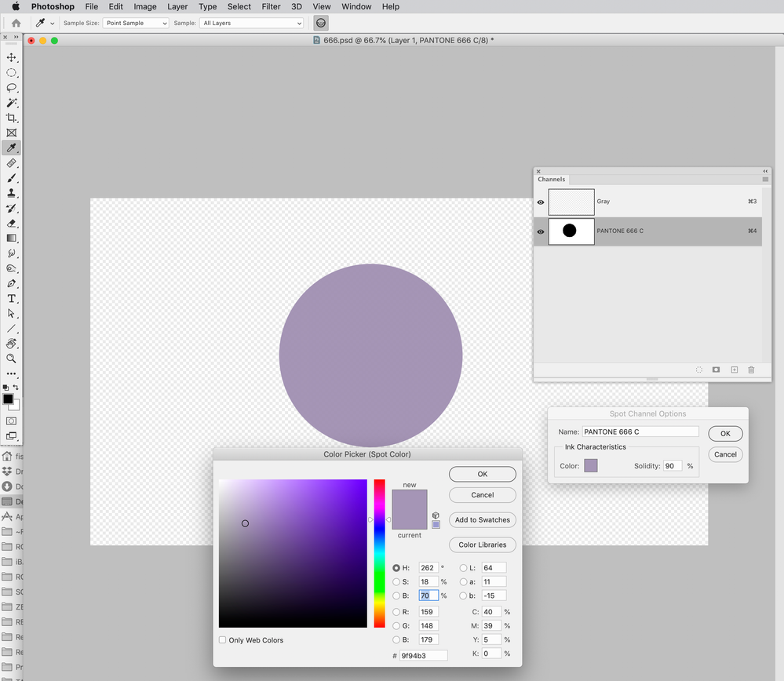Select the Eraser tool
This screenshot has height=681, width=784.
[11, 223]
